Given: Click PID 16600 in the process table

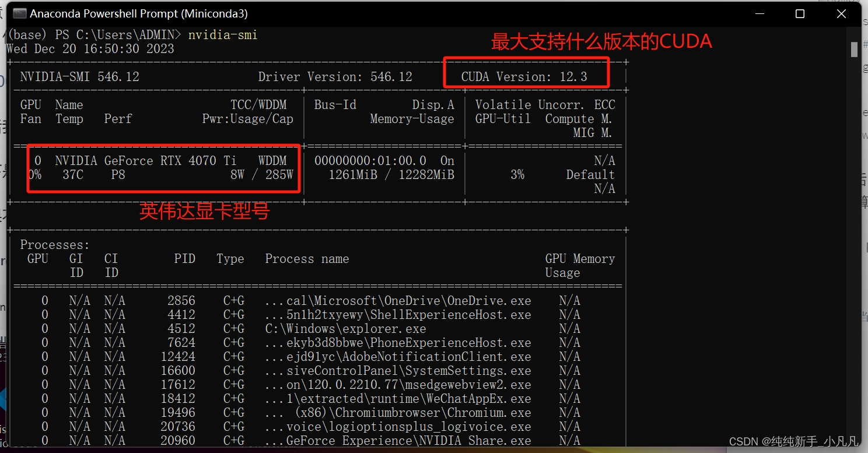Looking at the screenshot, I should [x=178, y=371].
